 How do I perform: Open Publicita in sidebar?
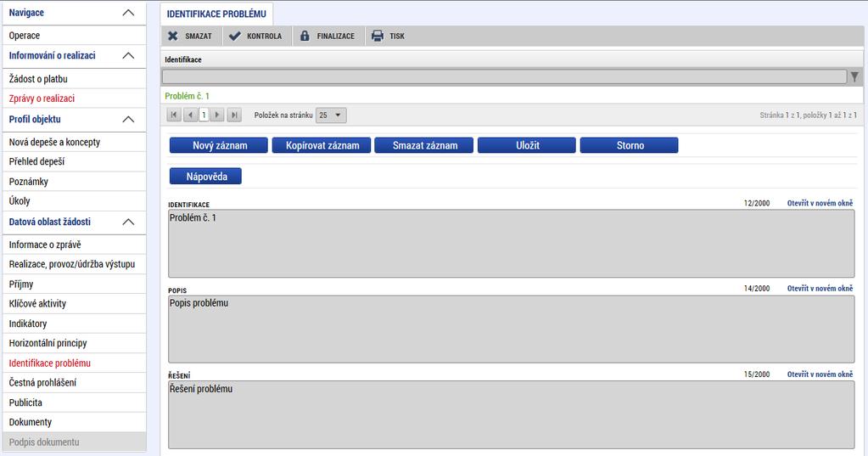tap(74, 403)
